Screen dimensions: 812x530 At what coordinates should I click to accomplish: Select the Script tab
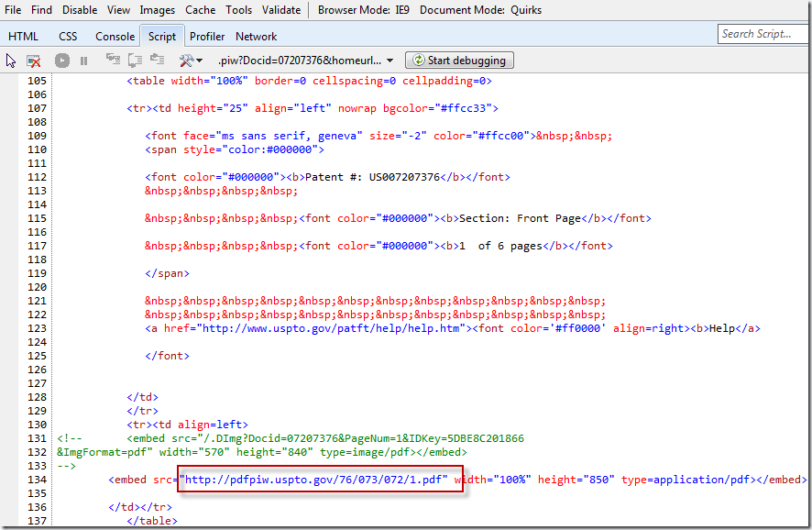click(x=162, y=37)
